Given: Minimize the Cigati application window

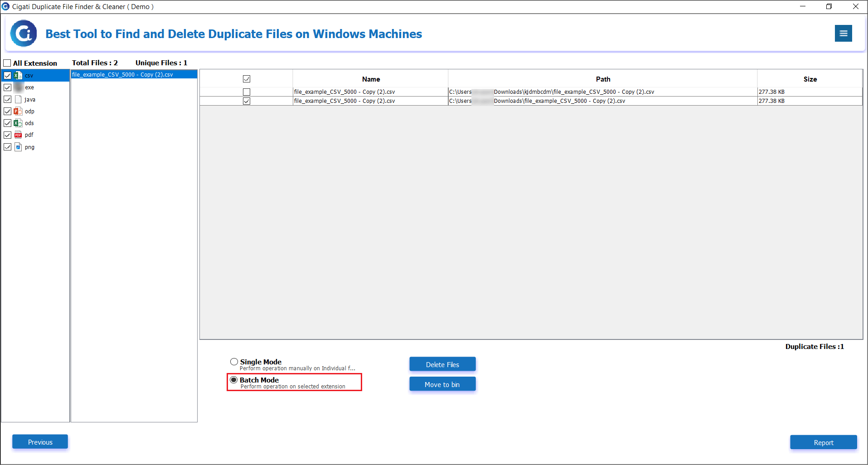Looking at the screenshot, I should [803, 6].
